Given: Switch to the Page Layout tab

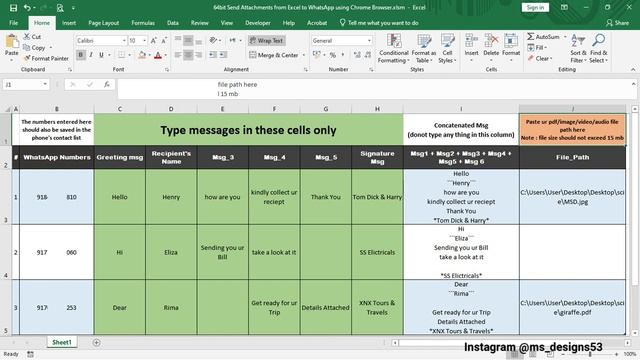Looking at the screenshot, I should tap(104, 23).
